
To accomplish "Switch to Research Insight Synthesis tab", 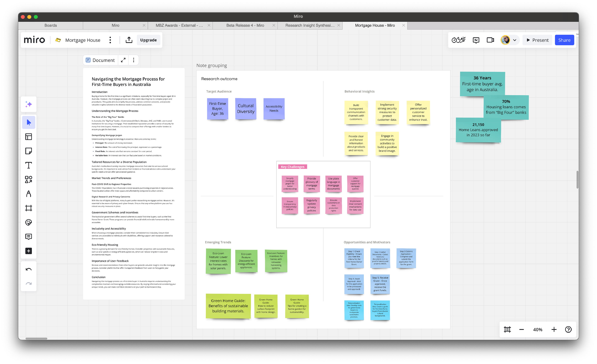I will click(x=310, y=26).
